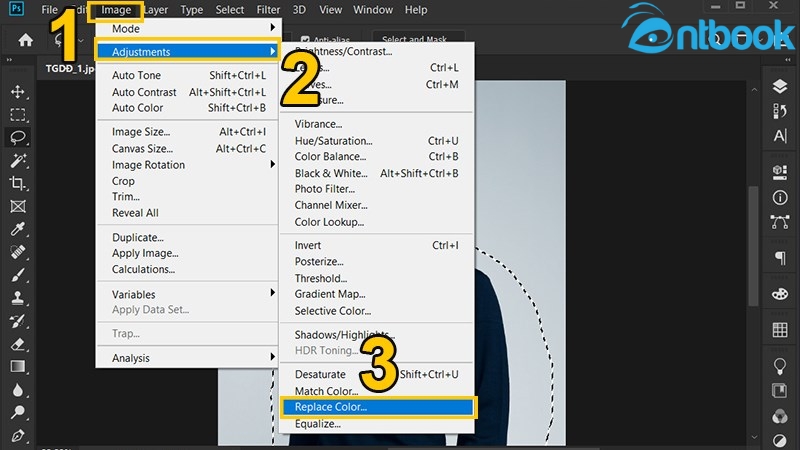
Task: Open the Learn lightbulb panel icon
Action: (780, 366)
